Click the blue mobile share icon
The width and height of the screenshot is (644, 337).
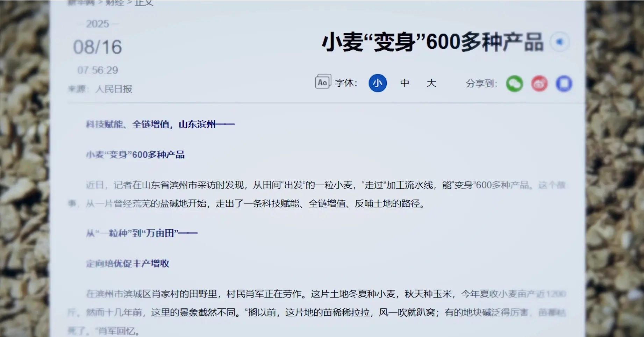[x=564, y=84]
